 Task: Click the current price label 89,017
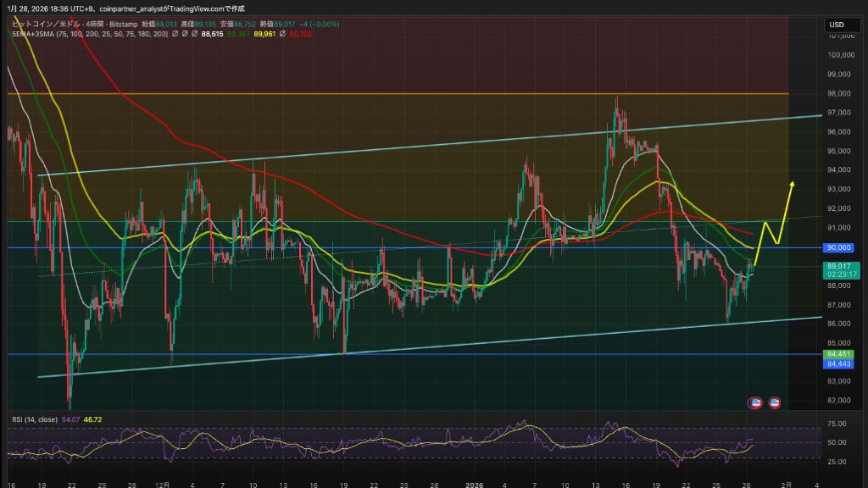(x=837, y=266)
